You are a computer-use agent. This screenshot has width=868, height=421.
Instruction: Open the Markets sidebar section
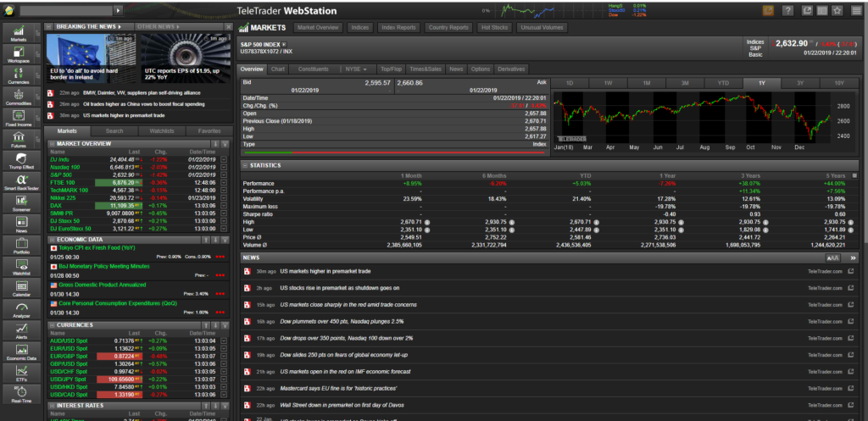click(19, 33)
